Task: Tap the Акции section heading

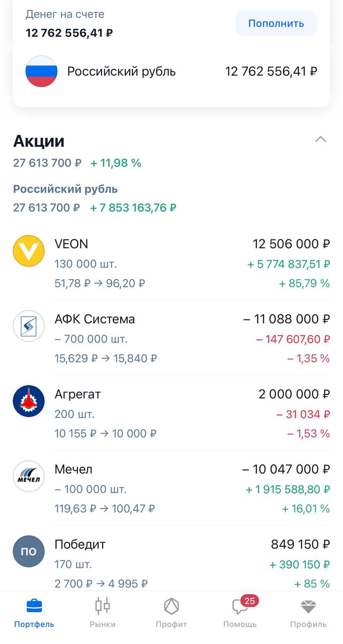Action: coord(39,141)
